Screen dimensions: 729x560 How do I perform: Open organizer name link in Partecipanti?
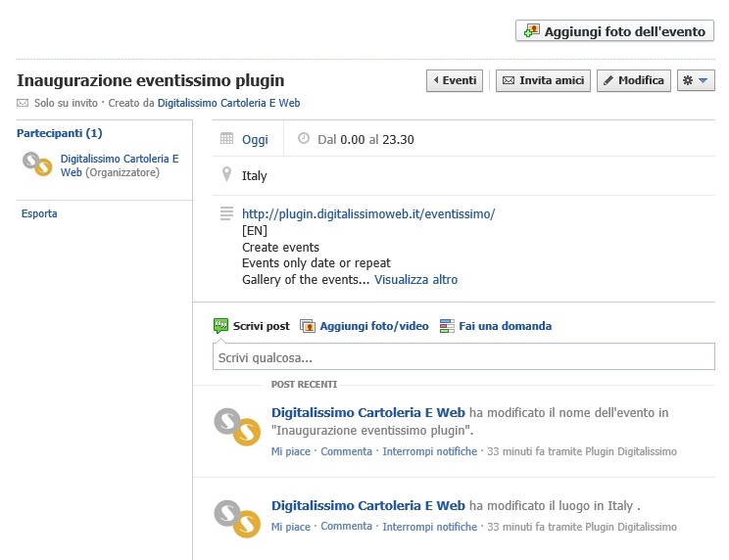coord(120,165)
